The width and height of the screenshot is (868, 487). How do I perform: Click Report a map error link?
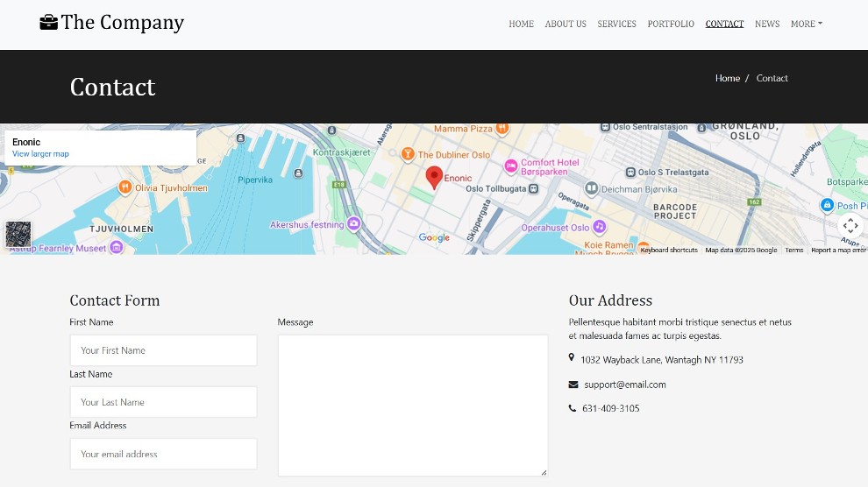pyautogui.click(x=838, y=250)
